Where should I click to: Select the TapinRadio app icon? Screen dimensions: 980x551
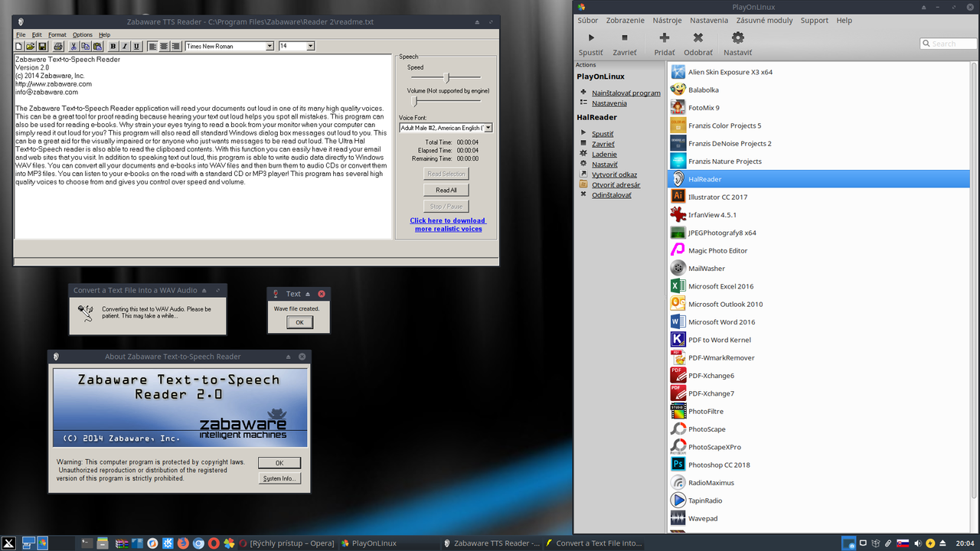click(x=678, y=500)
